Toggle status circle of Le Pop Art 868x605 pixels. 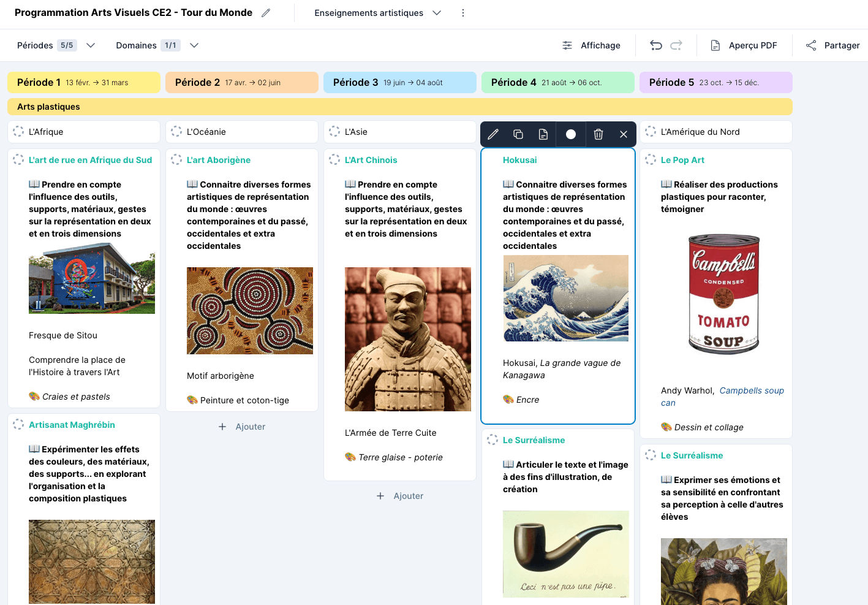[651, 160]
